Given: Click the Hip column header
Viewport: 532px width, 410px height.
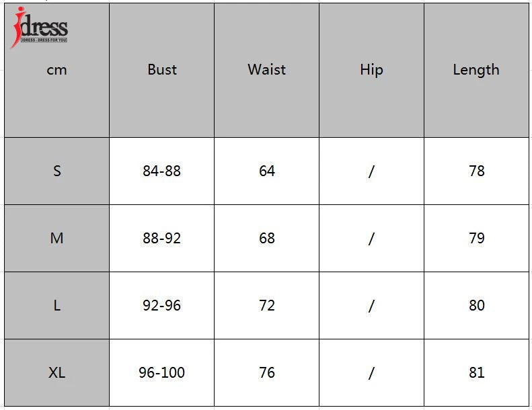Looking at the screenshot, I should pos(371,70).
